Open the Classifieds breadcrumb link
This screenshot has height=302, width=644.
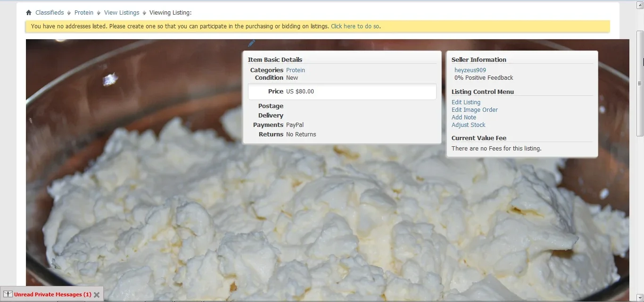[x=50, y=13]
